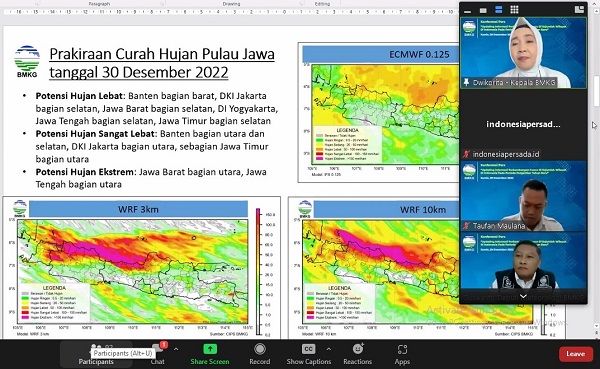This screenshot has width=600, height=369.
Task: Select the stacked thumbnail strip view icon
Action: pyautogui.click(x=499, y=10)
